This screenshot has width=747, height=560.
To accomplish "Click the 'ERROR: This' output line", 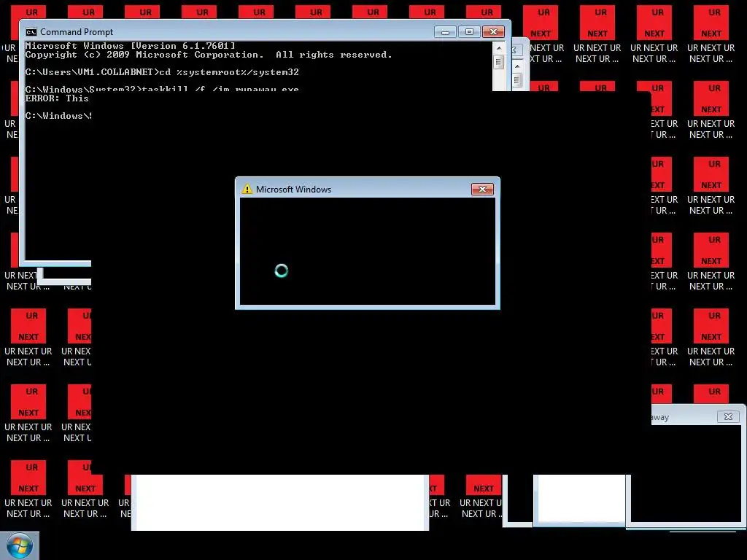I will 57,98.
